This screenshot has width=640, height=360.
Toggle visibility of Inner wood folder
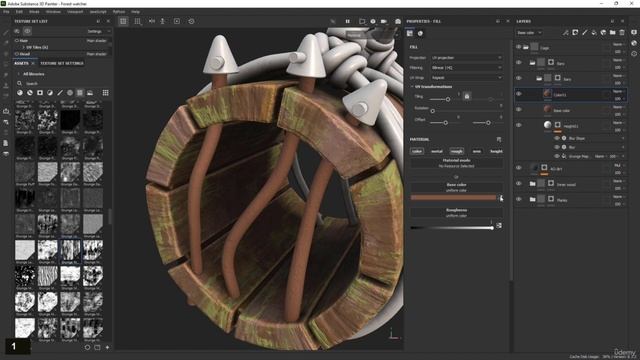coord(518,184)
